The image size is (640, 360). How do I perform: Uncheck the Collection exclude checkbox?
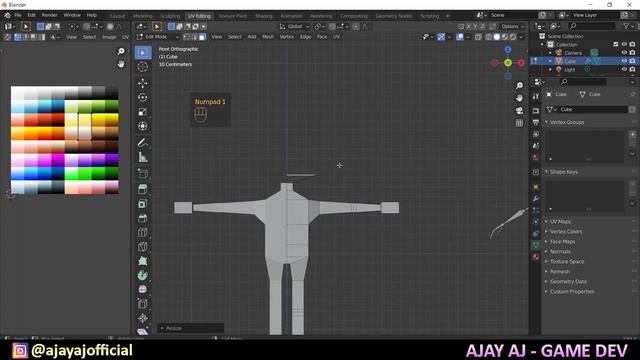coord(616,44)
